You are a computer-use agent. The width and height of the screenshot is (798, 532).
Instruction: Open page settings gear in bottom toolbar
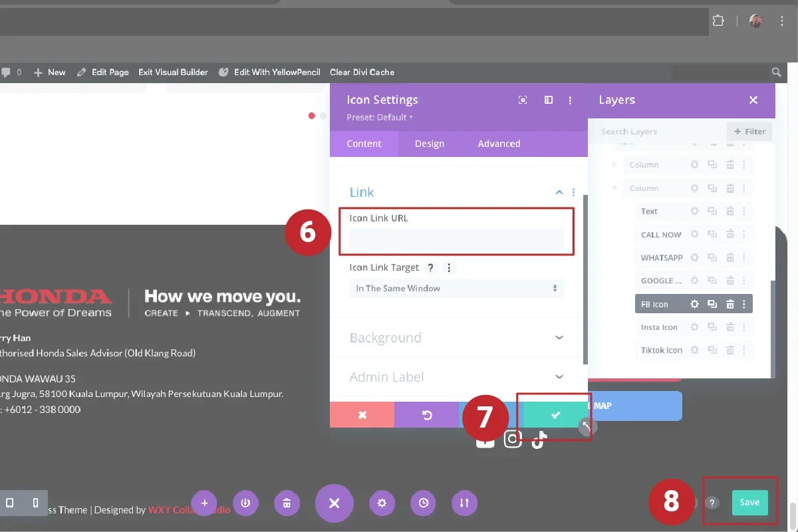[x=382, y=503]
